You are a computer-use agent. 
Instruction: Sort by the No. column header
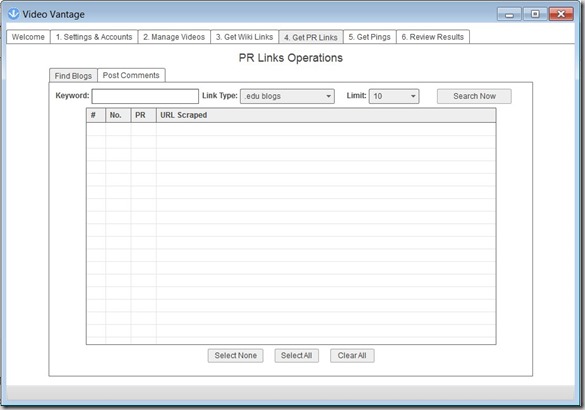(x=118, y=115)
